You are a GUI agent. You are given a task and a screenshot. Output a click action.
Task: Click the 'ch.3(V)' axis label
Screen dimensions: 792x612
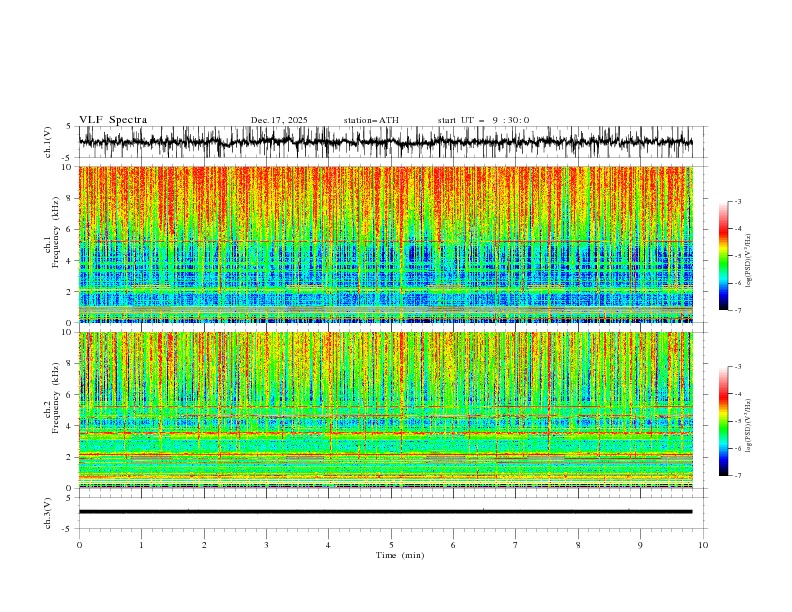pos(47,513)
